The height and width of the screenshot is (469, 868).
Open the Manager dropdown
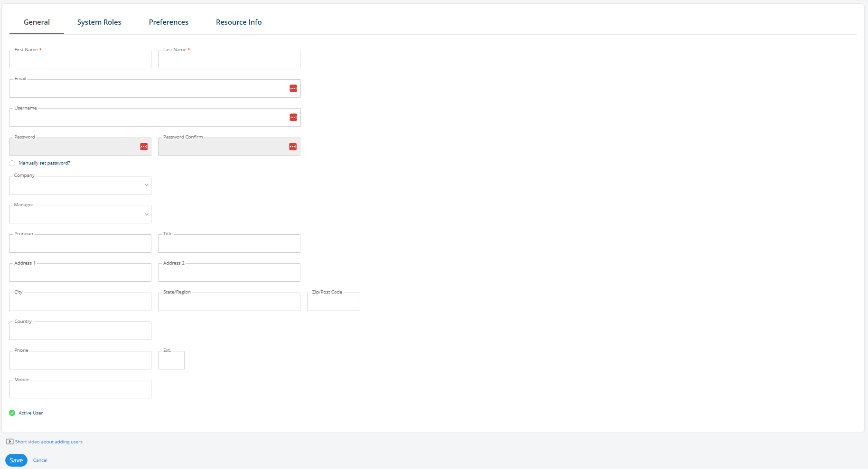click(x=80, y=214)
